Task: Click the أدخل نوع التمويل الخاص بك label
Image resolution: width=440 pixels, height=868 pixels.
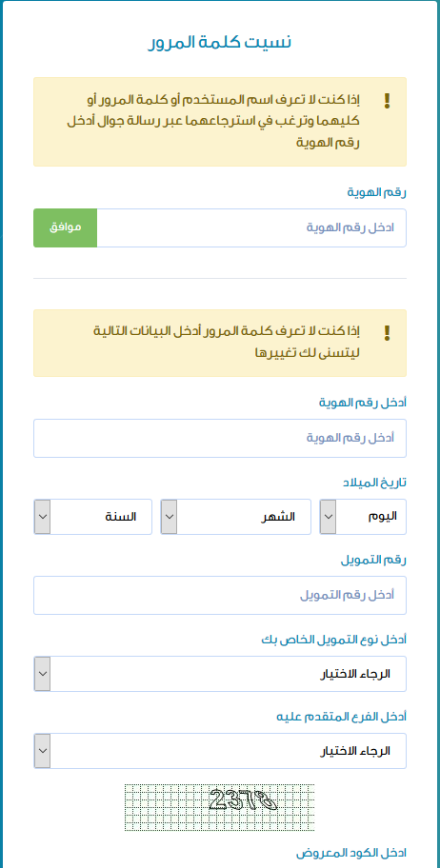Action: click(x=333, y=640)
